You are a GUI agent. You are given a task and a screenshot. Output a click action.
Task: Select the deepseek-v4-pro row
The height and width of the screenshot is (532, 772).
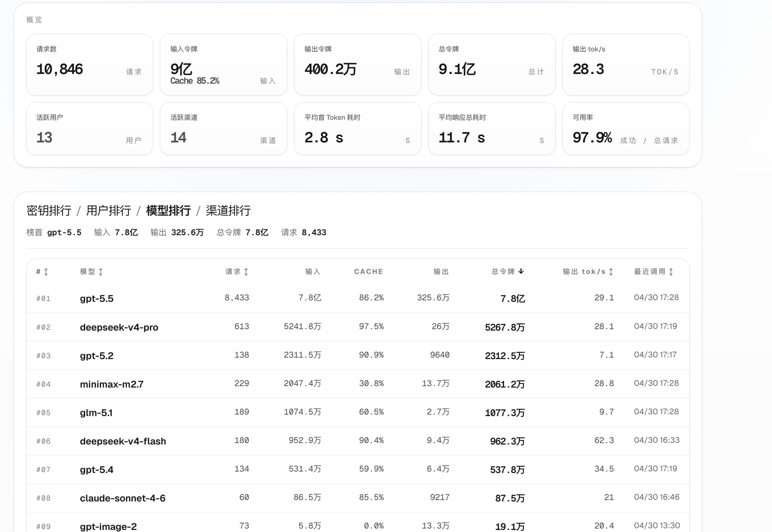[x=358, y=327]
